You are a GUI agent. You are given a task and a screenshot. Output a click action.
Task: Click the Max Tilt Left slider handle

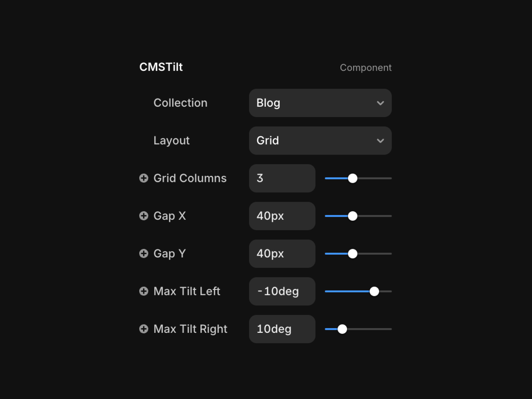click(x=374, y=291)
